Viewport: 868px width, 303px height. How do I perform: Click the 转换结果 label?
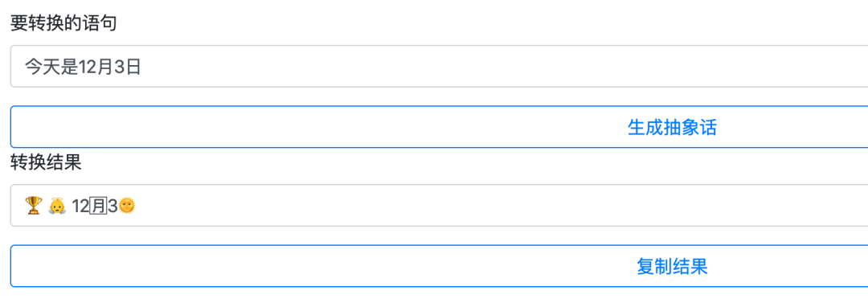tap(46, 162)
